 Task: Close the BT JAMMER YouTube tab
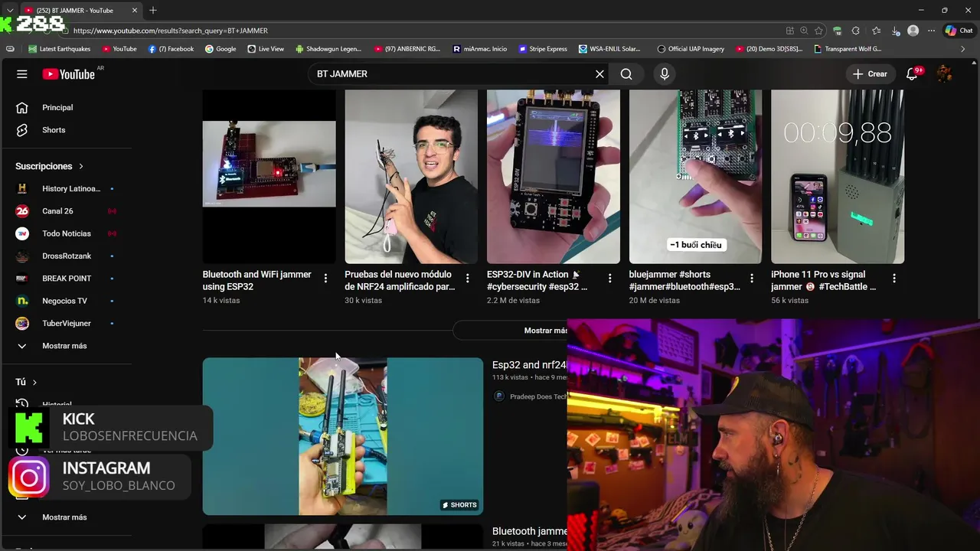tap(136, 10)
